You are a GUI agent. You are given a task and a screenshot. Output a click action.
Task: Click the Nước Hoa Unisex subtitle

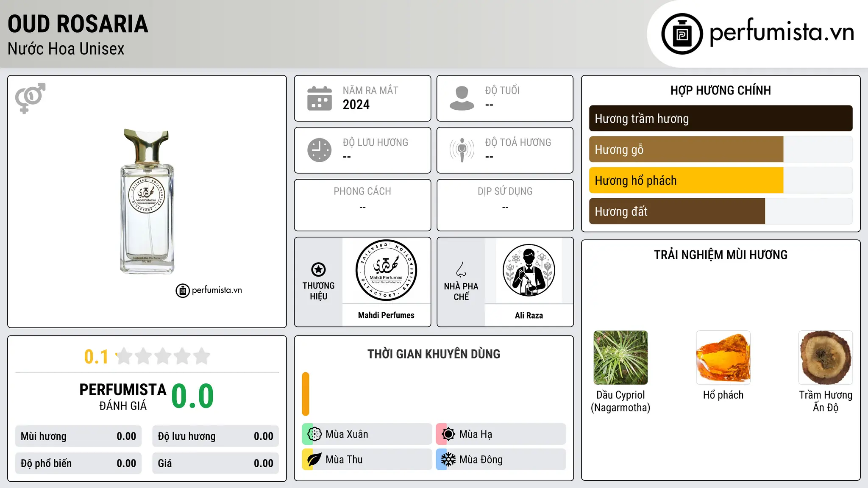tap(66, 49)
